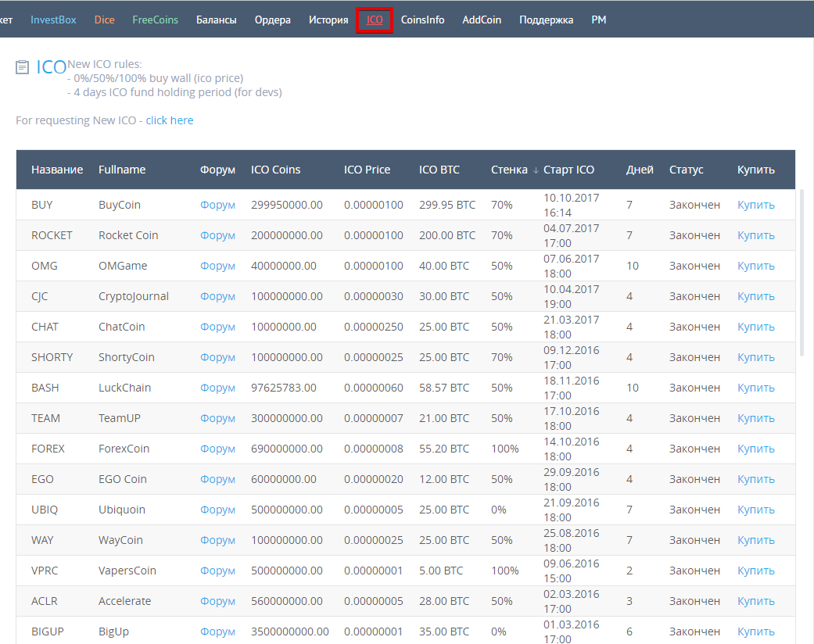This screenshot has height=644, width=814.
Task: Open CoinsInfo page
Action: click(x=422, y=20)
